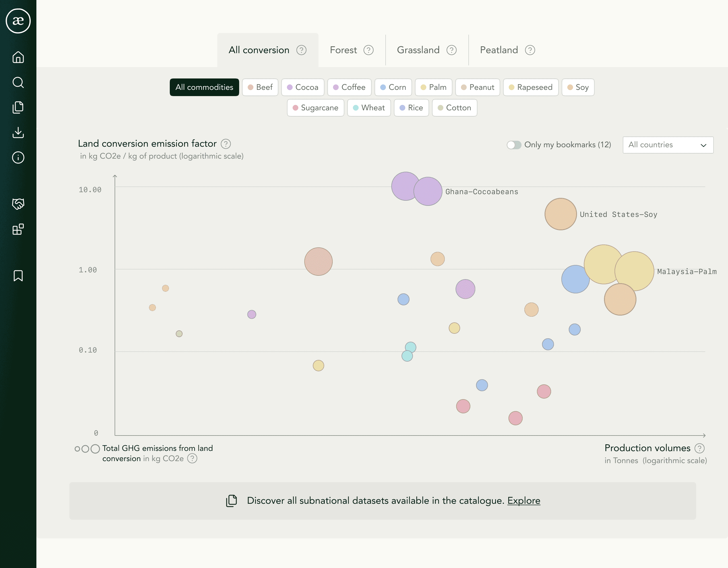Switch to the Grassland tab
This screenshot has height=568, width=728.
(x=427, y=50)
